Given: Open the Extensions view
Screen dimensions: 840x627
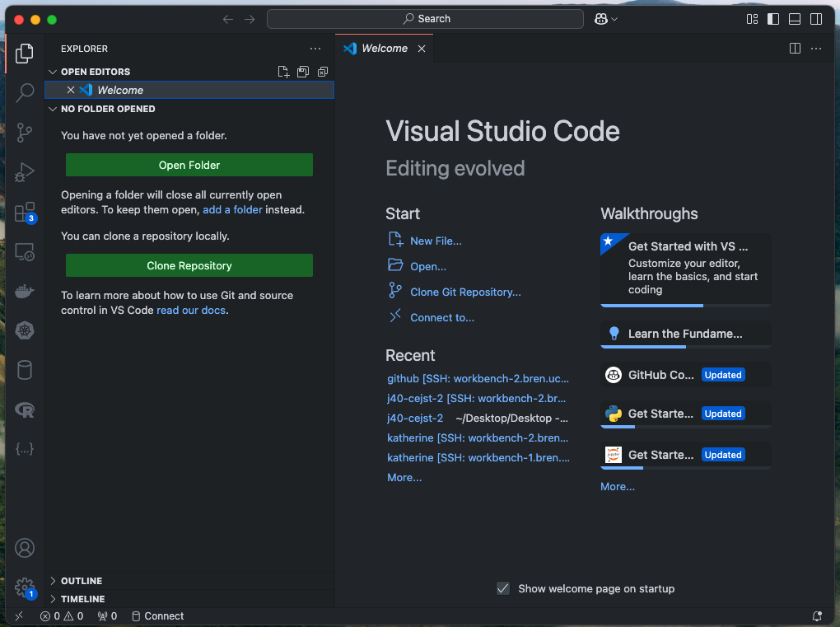Looking at the screenshot, I should click(24, 213).
